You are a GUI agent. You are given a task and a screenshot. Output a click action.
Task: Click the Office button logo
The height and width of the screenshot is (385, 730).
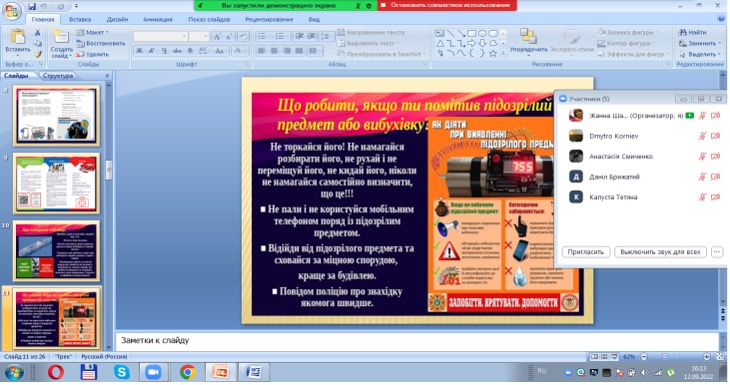pyautogui.click(x=12, y=11)
